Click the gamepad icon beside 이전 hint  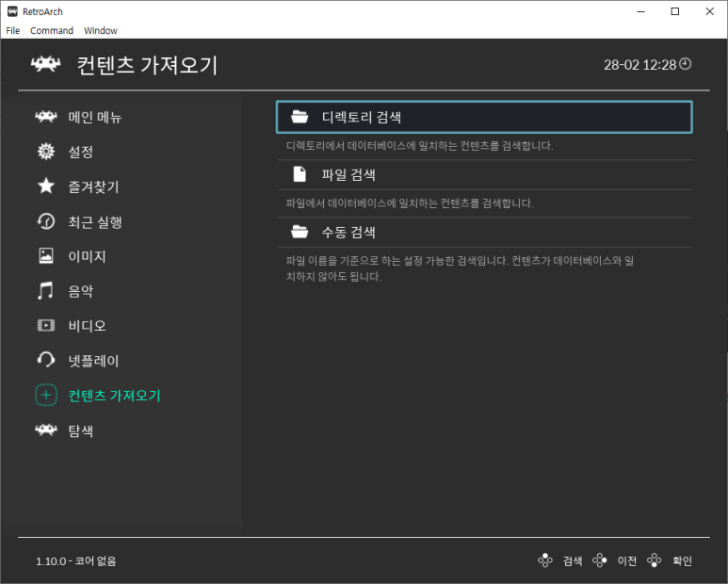click(x=599, y=560)
